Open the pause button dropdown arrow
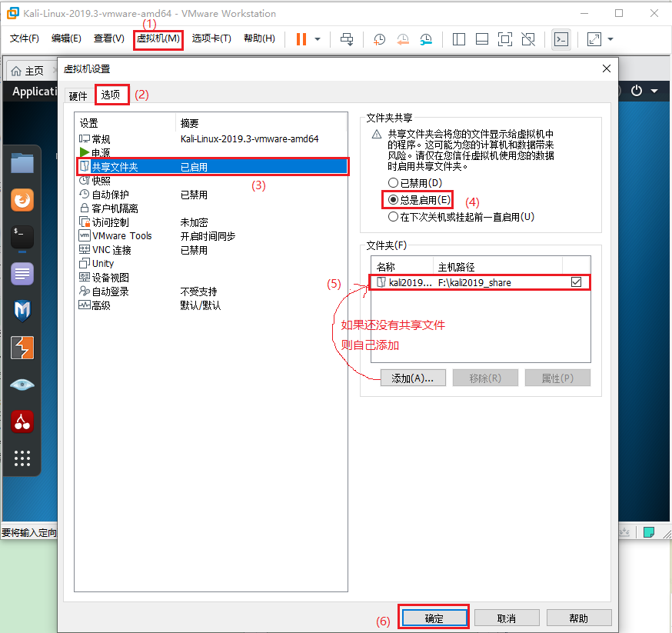The image size is (672, 633). [x=316, y=39]
